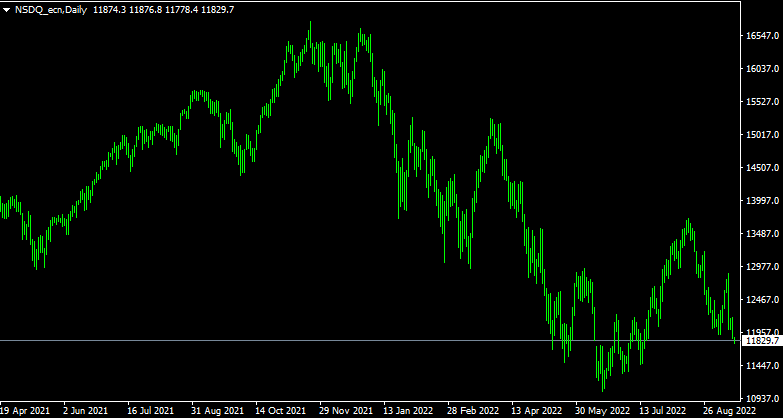Click the current price label 11829.7
Image resolution: width=783 pixels, height=418 pixels.
coord(763,341)
